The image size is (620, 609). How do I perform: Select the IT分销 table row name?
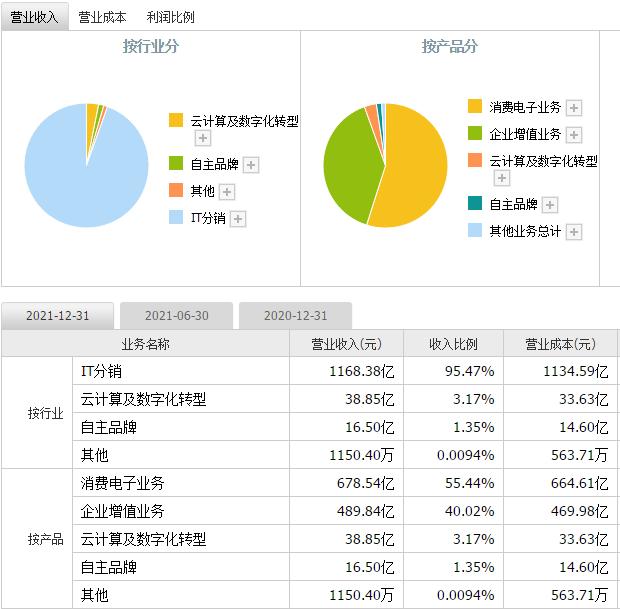[x=101, y=371]
